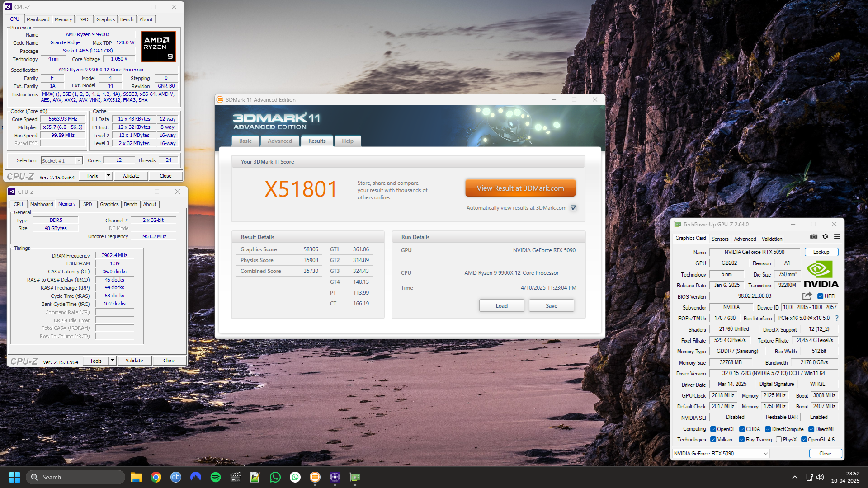This screenshot has width=868, height=488.
Task: Click the Load button in Run Details
Action: tap(501, 305)
